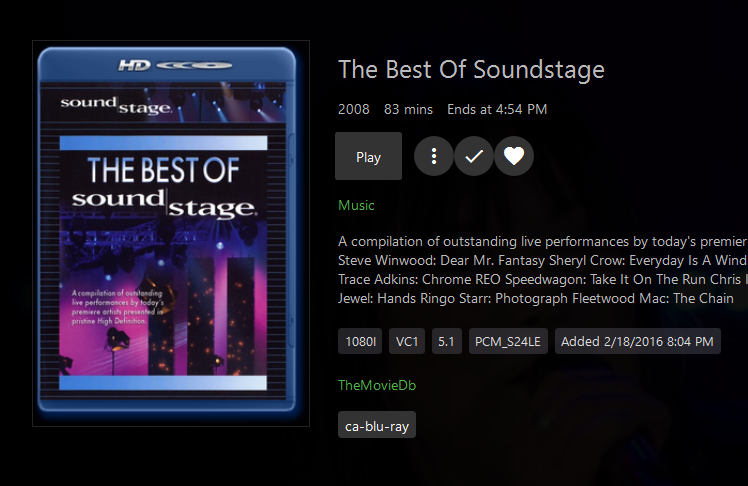Click the VC1 video codec badge
Image resolution: width=748 pixels, height=486 pixels.
407,341
